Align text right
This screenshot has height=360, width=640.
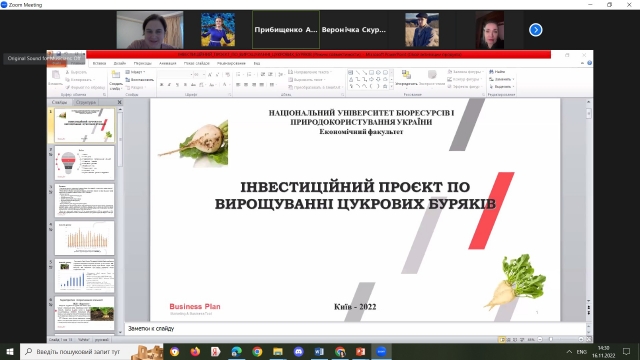point(253,84)
